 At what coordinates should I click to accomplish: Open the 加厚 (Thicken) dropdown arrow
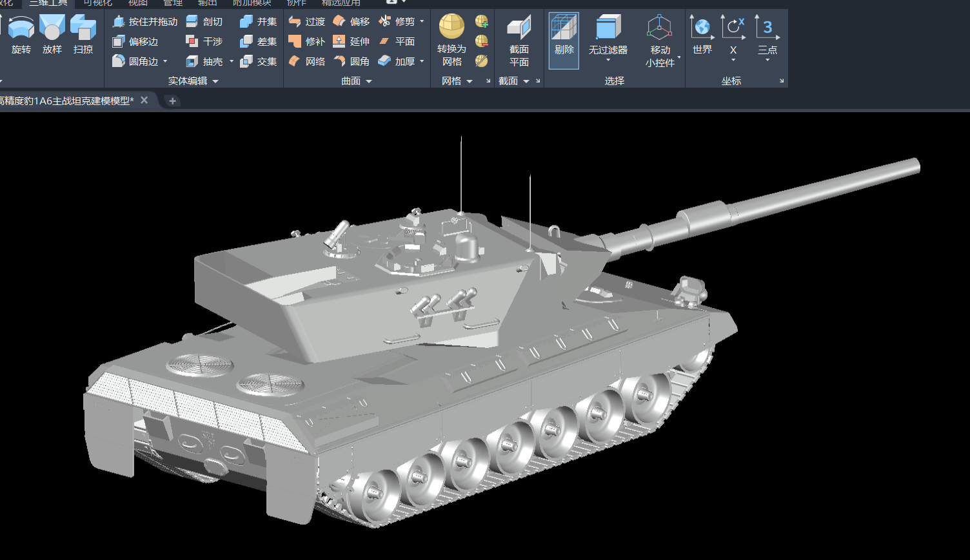(x=422, y=61)
